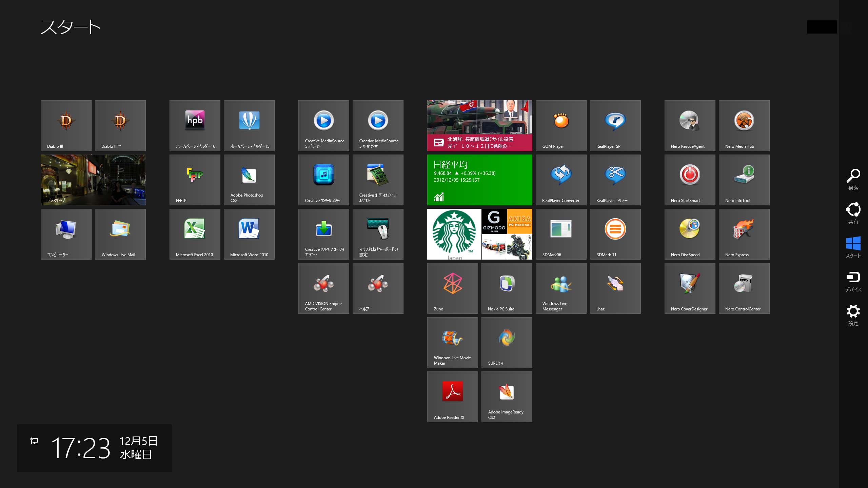Launch Windows Live Movie Maker
Screen dimensions: 868x488
[453, 343]
